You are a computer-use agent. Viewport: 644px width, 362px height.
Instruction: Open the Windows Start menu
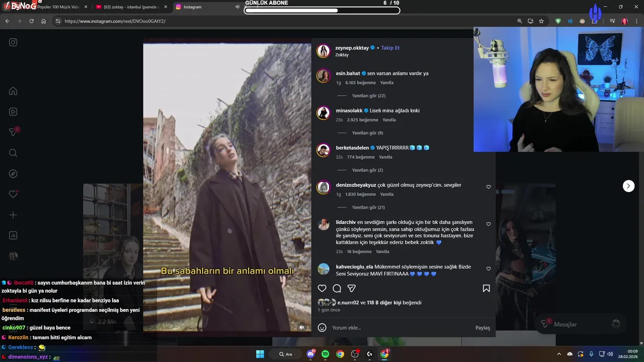point(260,354)
